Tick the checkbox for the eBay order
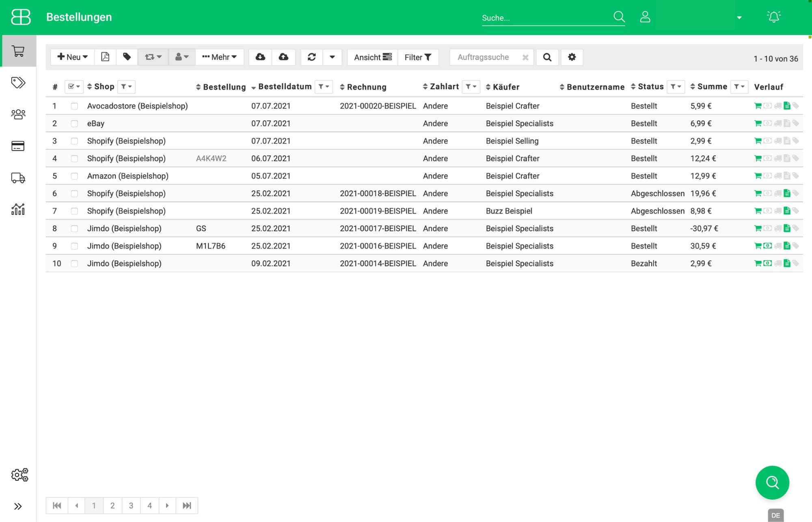Viewport: 812px width, 522px height. (74, 123)
